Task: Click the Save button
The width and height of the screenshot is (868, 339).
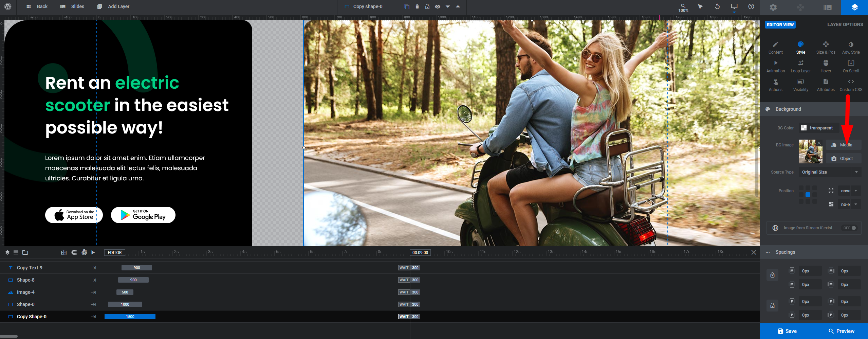Action: (787, 331)
